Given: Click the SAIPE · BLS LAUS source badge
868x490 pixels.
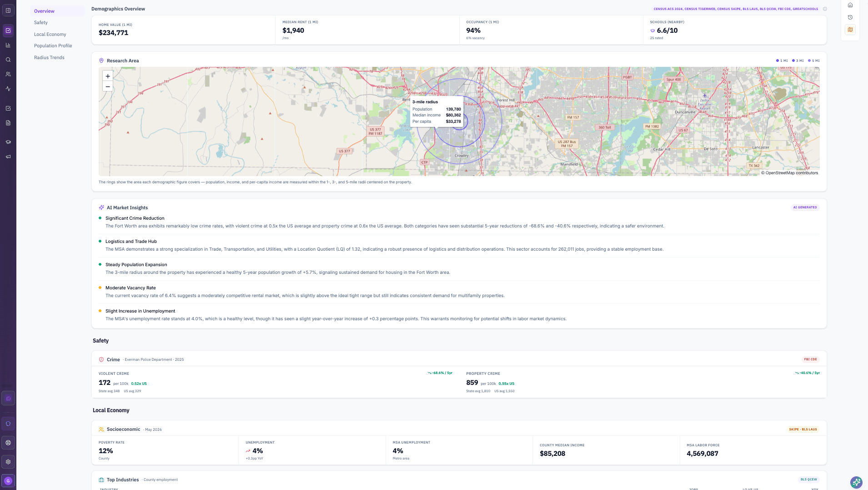Looking at the screenshot, I should point(803,429).
